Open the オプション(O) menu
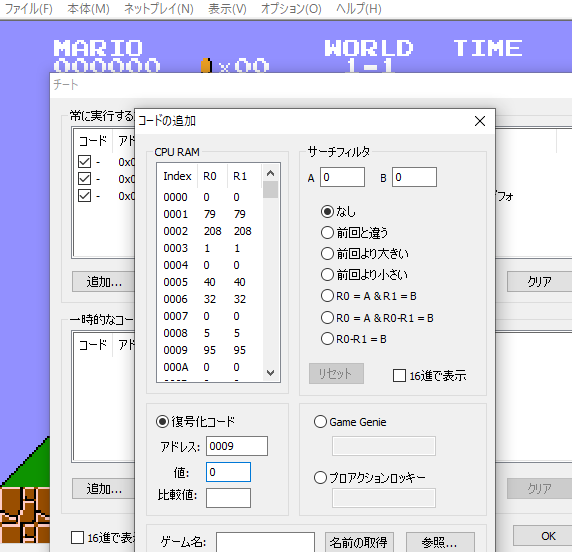572x552 pixels. pos(291,9)
